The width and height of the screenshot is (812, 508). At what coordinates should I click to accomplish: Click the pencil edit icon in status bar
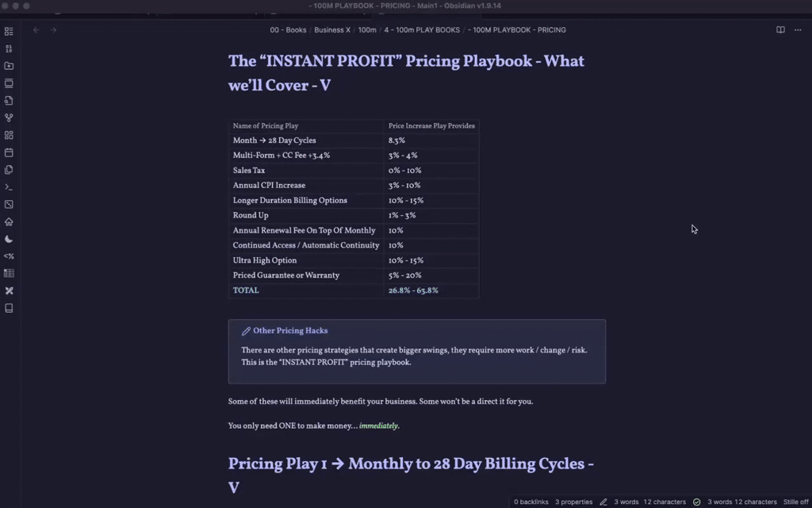(603, 502)
